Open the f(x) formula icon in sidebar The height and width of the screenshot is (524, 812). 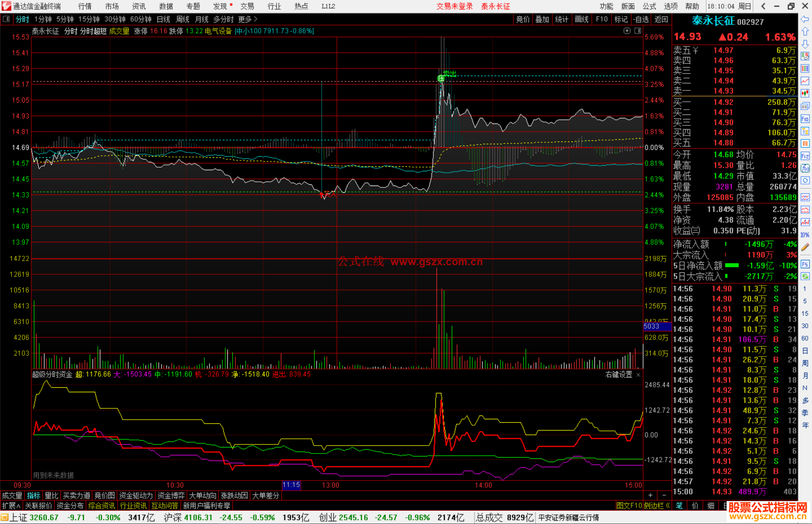pyautogui.click(x=805, y=168)
